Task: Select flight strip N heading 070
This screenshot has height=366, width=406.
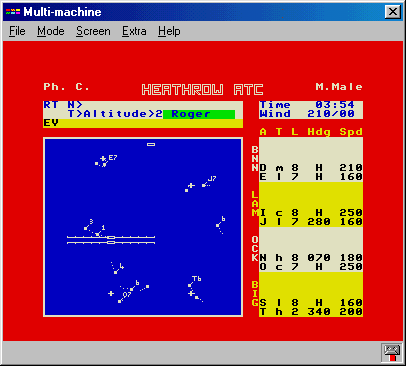Action: [311, 258]
